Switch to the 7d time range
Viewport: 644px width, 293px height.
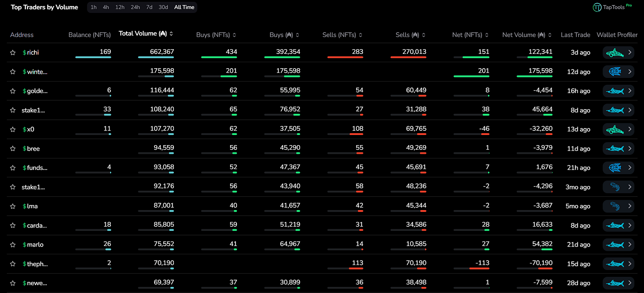pyautogui.click(x=149, y=7)
